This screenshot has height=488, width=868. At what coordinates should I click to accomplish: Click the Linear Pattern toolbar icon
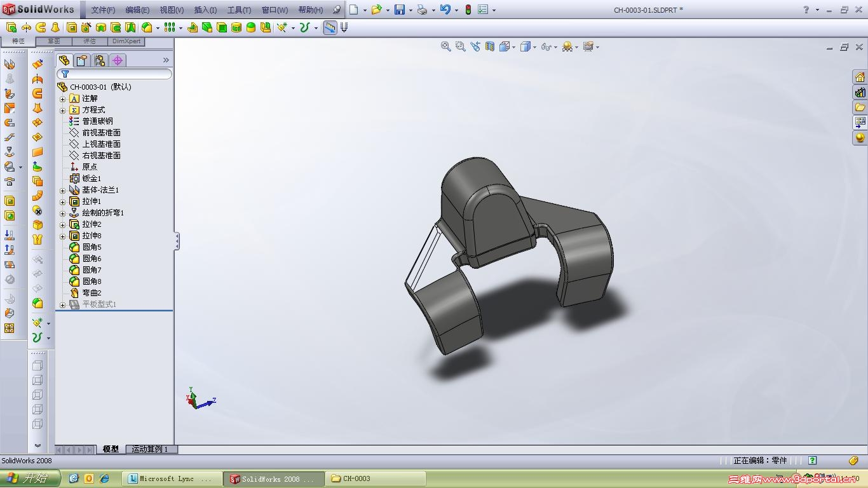point(170,27)
